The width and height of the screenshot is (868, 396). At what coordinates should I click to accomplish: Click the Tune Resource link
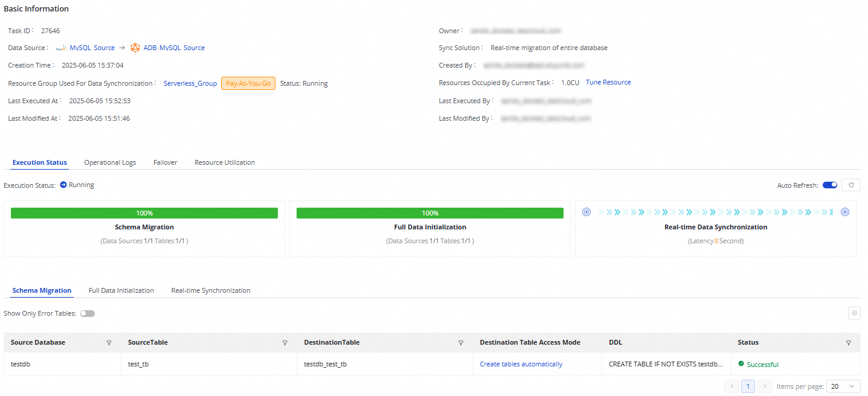(608, 83)
